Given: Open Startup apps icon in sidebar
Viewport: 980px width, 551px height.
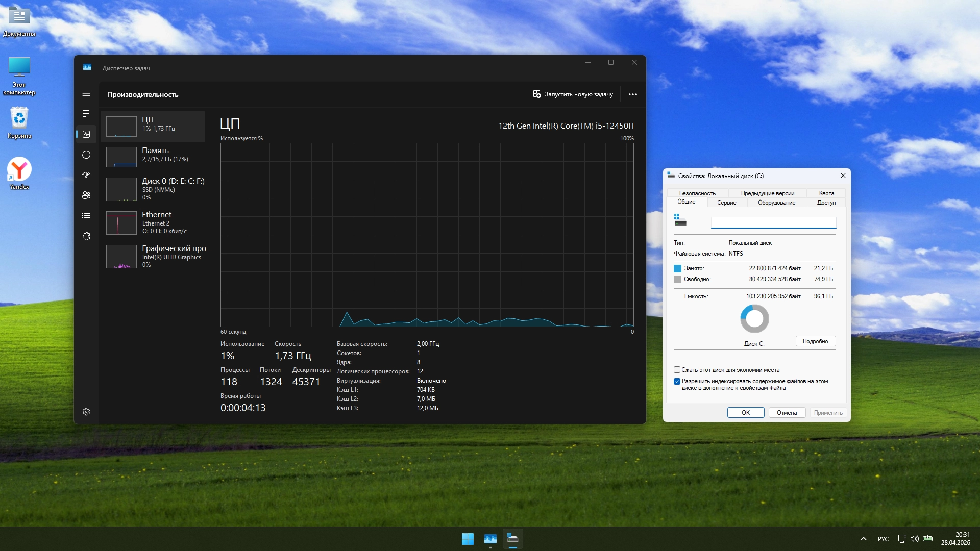Looking at the screenshot, I should (86, 175).
